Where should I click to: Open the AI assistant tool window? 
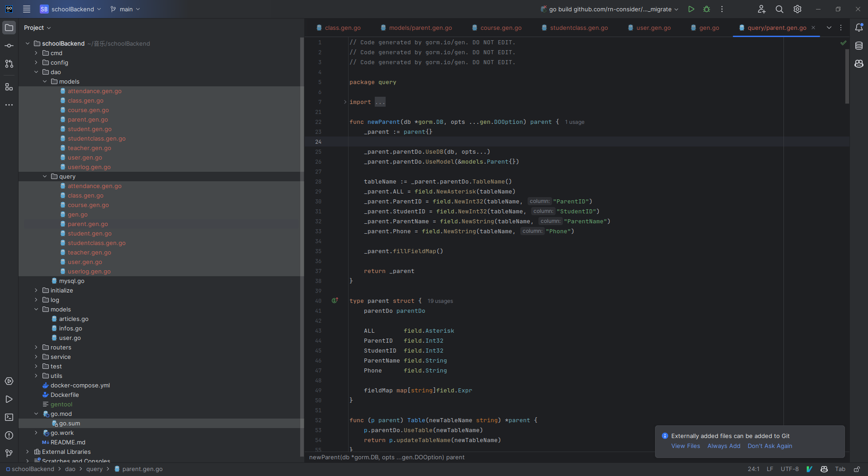[x=859, y=64]
